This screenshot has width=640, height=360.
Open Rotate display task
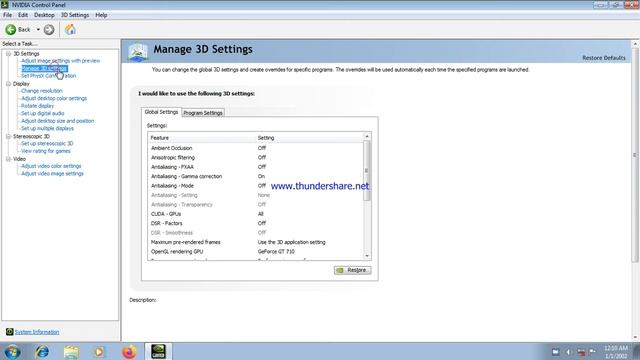(37, 106)
